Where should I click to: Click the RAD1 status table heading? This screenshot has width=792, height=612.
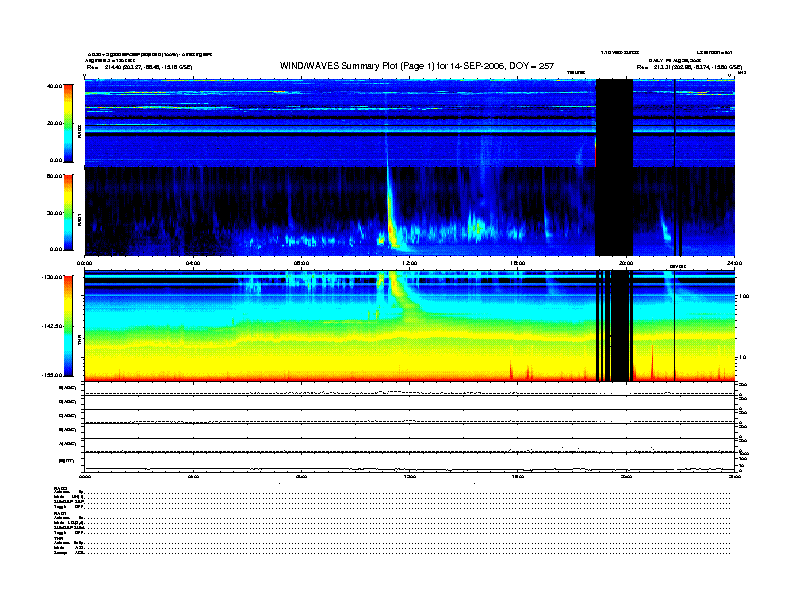pyautogui.click(x=60, y=514)
